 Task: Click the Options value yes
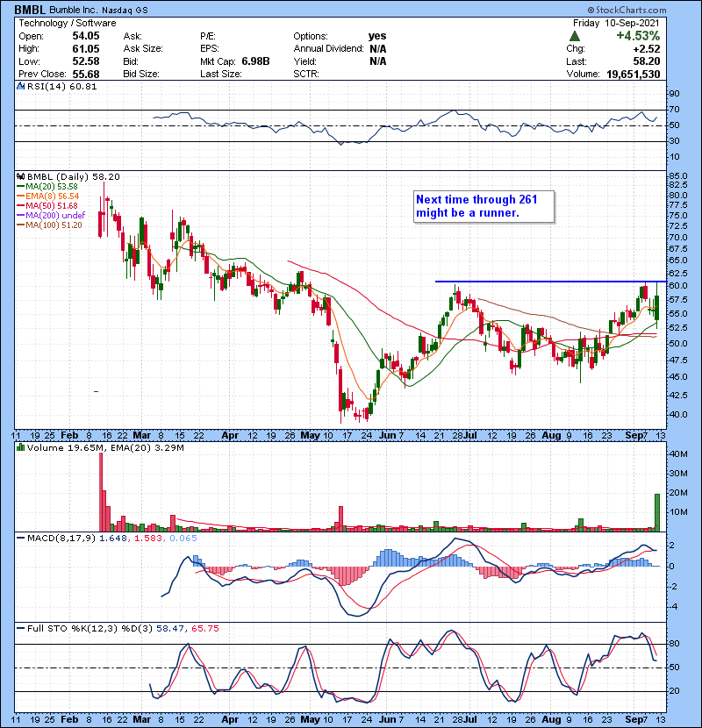(377, 36)
